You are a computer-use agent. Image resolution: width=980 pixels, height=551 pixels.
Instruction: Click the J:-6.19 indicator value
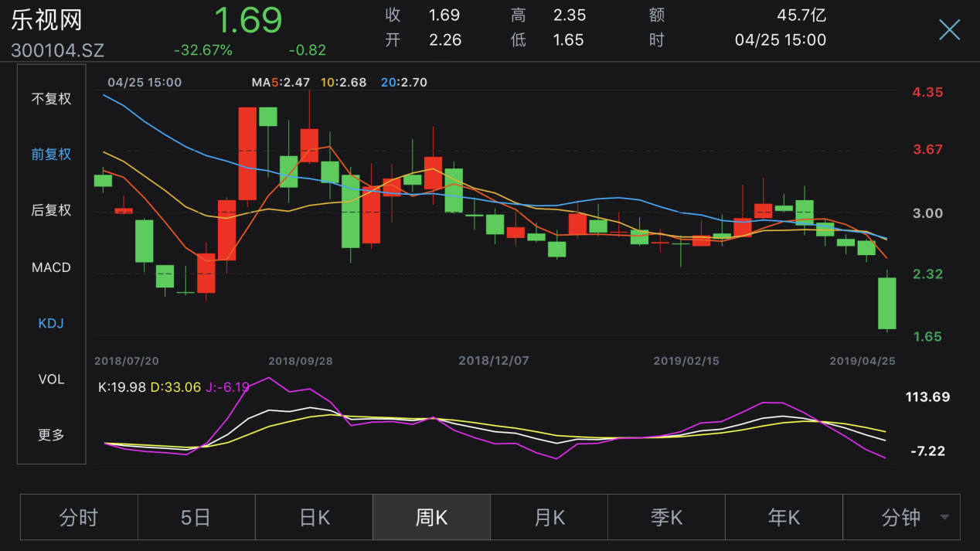227,387
